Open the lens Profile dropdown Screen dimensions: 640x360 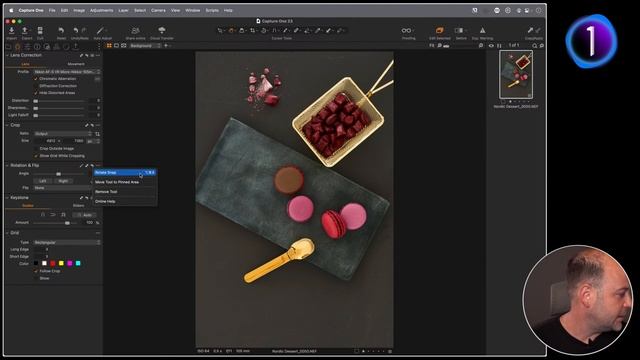[x=67, y=72]
